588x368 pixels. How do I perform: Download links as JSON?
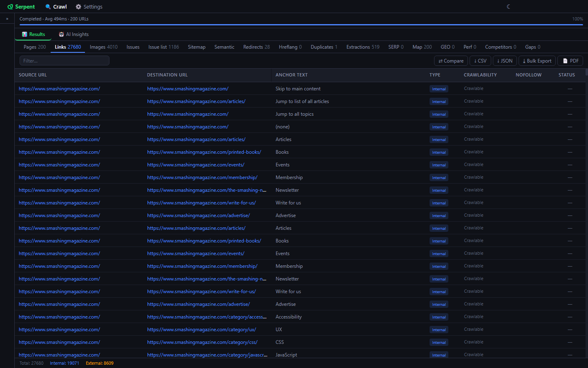point(505,61)
